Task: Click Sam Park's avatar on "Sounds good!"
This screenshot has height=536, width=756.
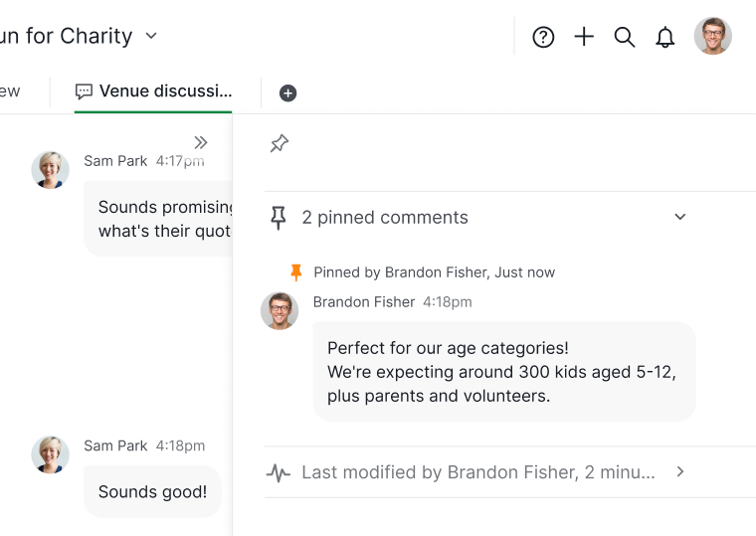Action: coord(50,454)
